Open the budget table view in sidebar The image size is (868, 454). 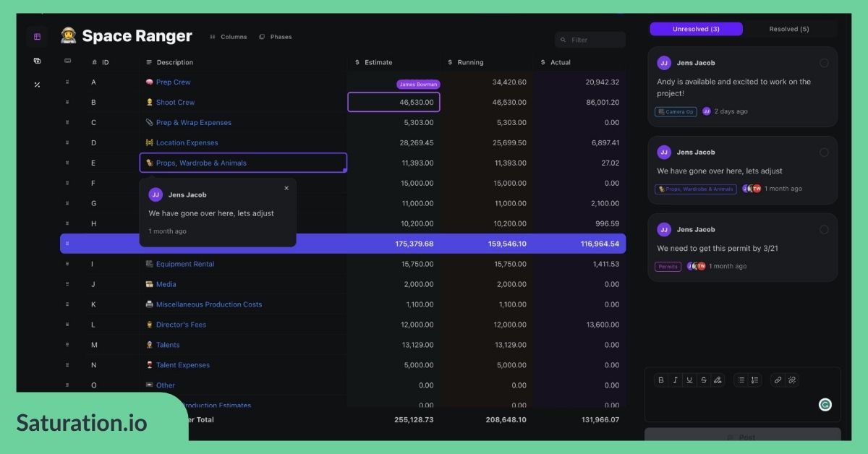38,37
